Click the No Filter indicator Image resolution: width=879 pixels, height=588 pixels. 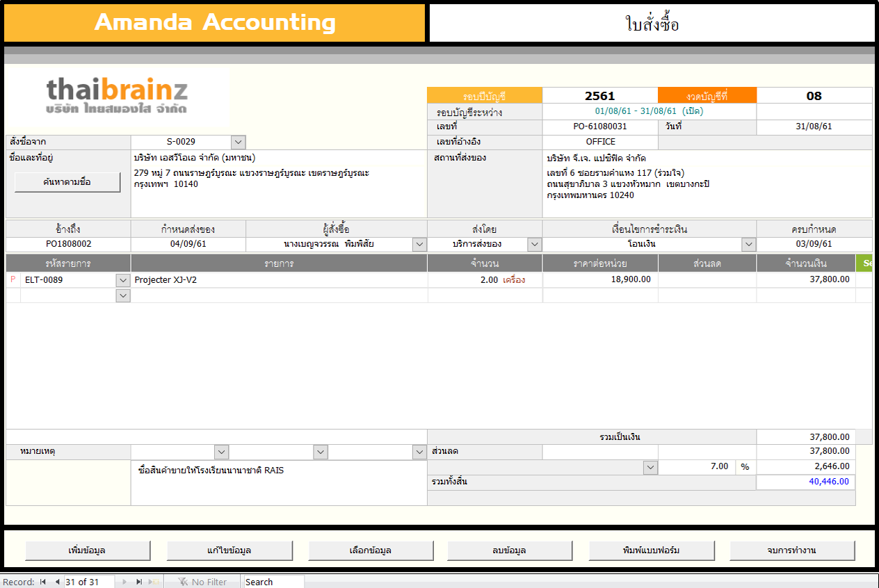click(x=202, y=582)
